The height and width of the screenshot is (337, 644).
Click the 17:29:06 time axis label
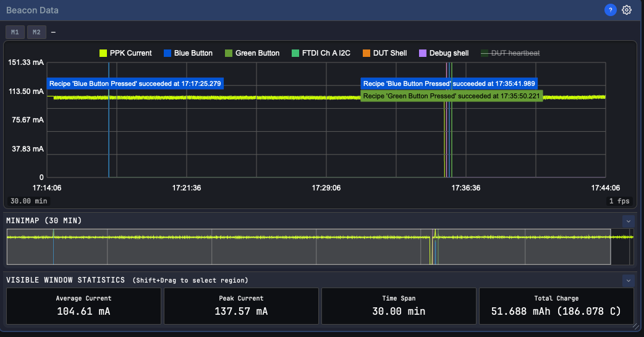(326, 188)
